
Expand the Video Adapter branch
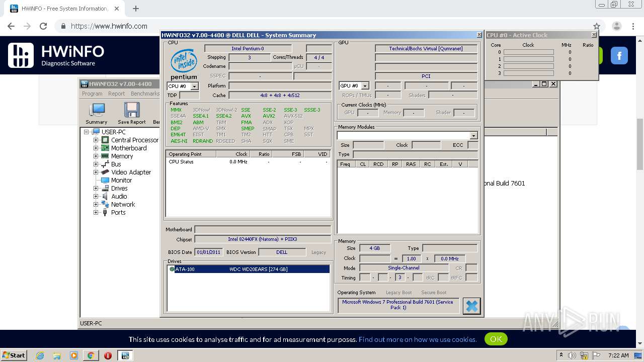click(x=96, y=172)
